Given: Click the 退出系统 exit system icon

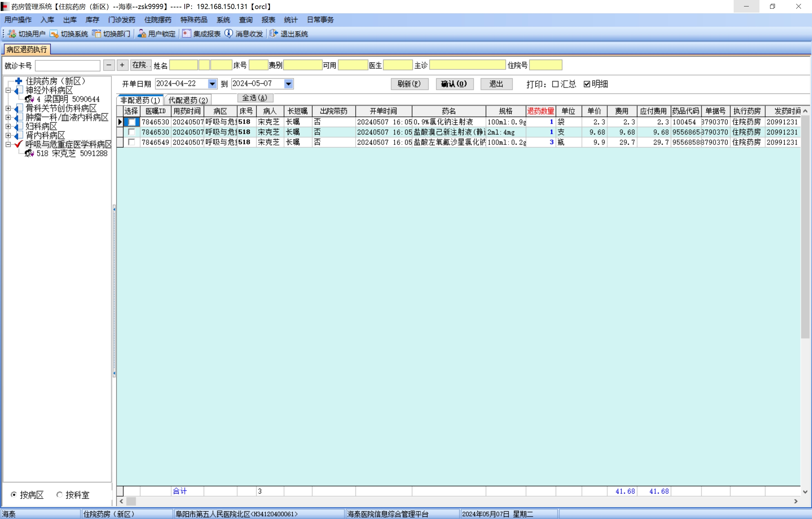Looking at the screenshot, I should pos(273,34).
